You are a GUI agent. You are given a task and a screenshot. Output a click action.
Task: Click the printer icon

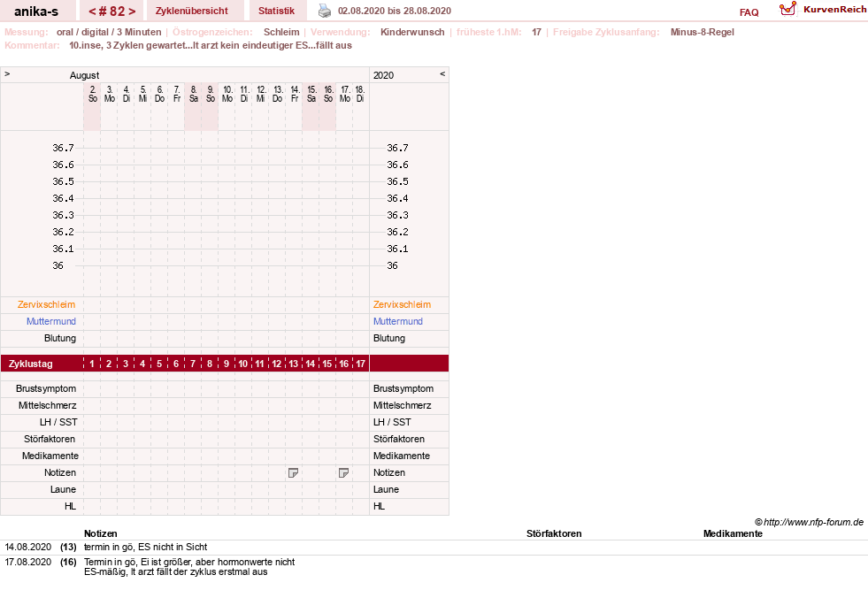pos(325,11)
